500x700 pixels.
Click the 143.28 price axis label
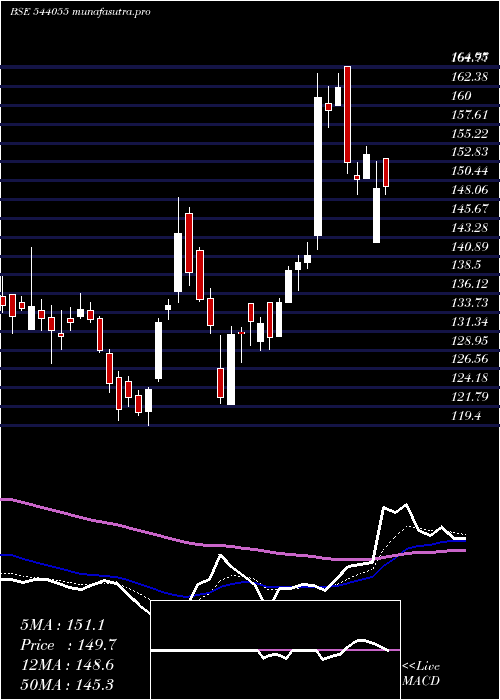469,228
